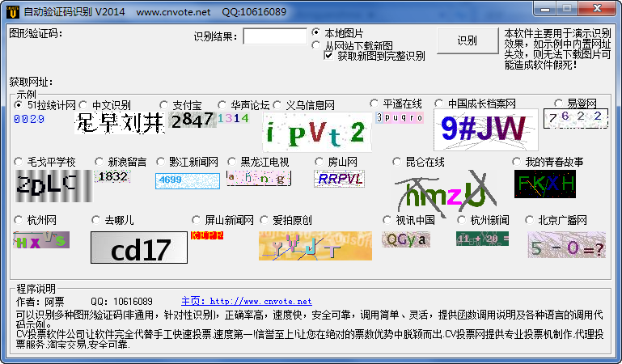Click the 识别结果 text field
The image size is (622, 364).
tap(274, 36)
